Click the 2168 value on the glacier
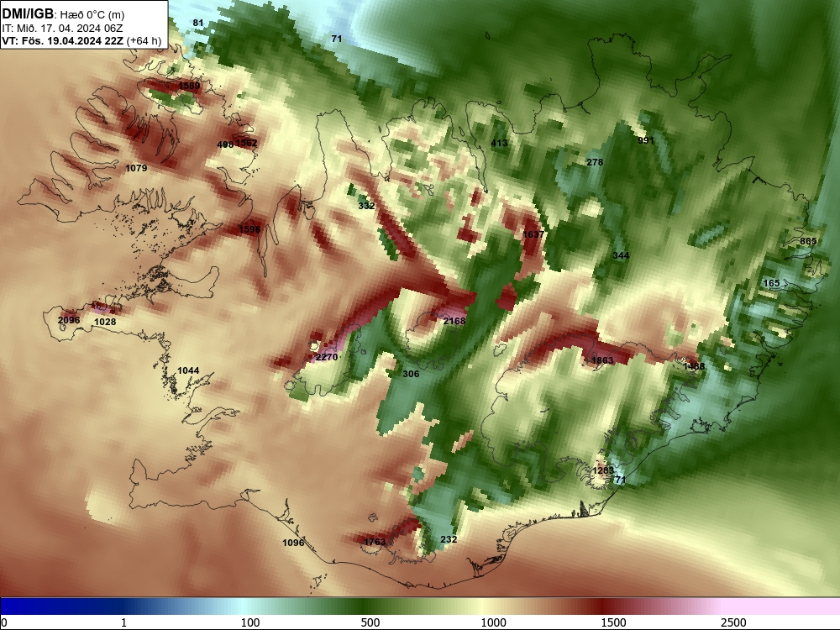The width and height of the screenshot is (840, 630). (x=454, y=321)
